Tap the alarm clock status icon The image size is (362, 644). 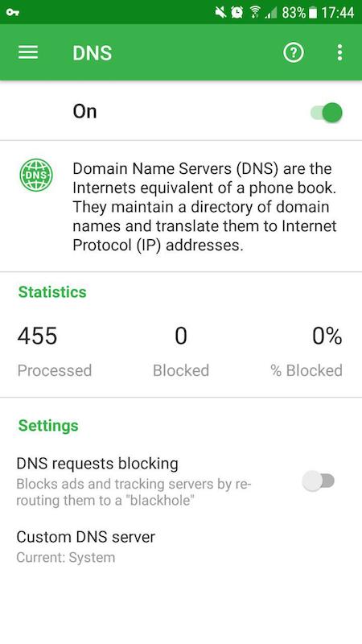pos(237,12)
